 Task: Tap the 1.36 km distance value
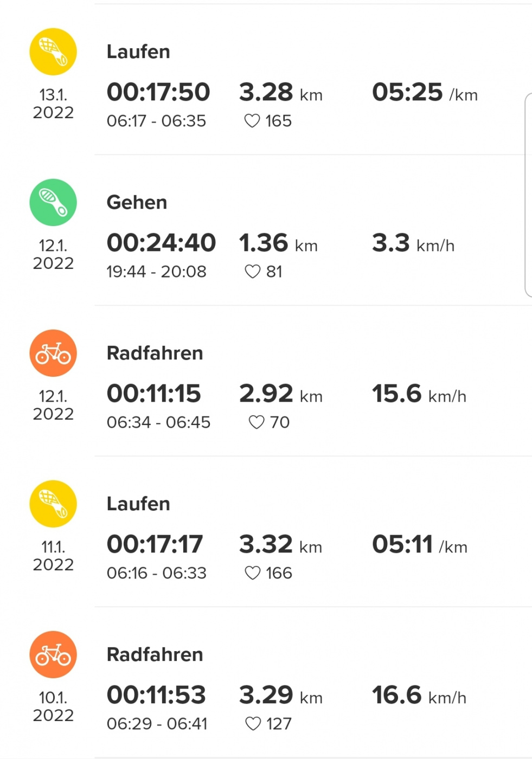click(x=278, y=243)
